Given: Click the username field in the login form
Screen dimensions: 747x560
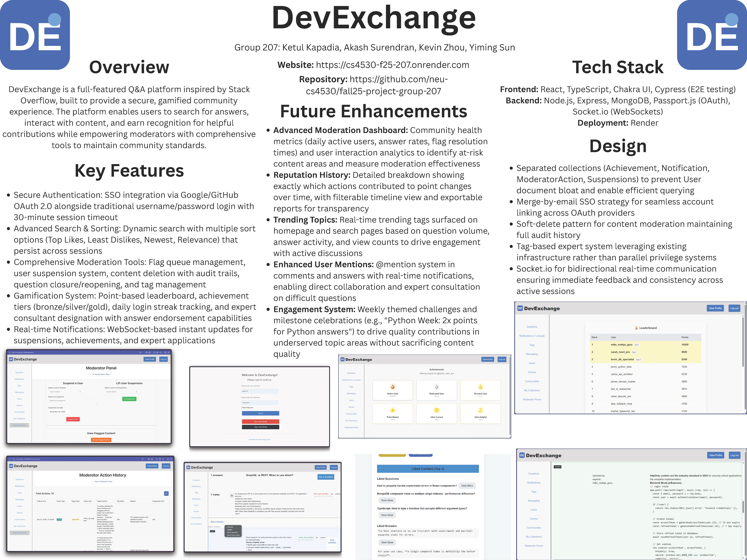Looking at the screenshot, I should pyautogui.click(x=260, y=391).
